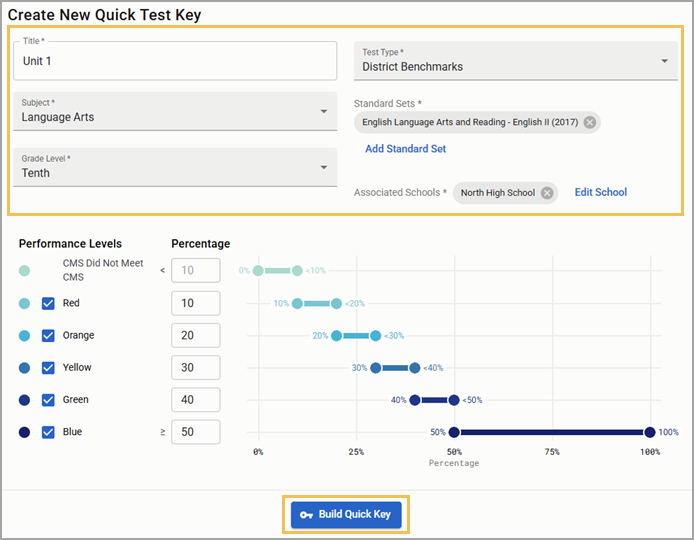This screenshot has width=694, height=540.
Task: Click the 50% start handle of Blue range
Action: [454, 432]
